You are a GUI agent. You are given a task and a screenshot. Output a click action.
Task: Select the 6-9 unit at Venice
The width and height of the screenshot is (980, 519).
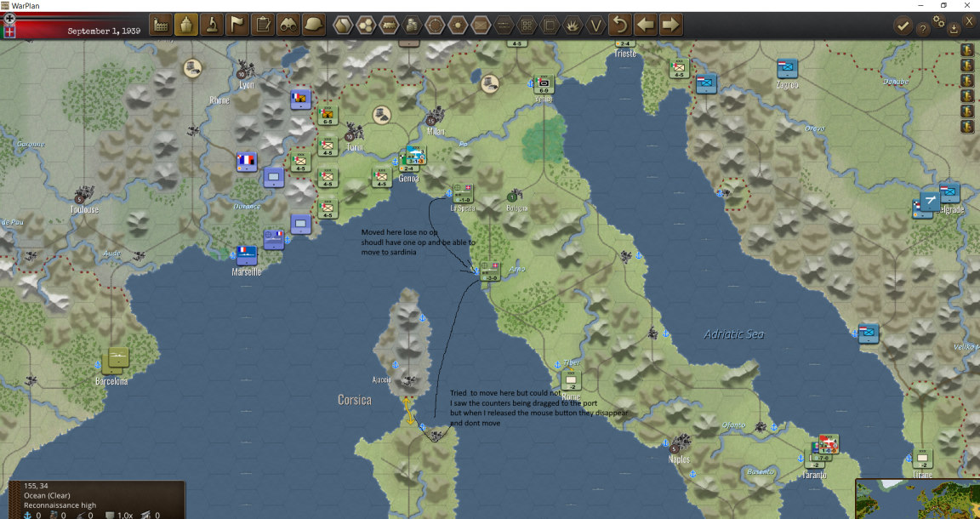click(x=543, y=83)
